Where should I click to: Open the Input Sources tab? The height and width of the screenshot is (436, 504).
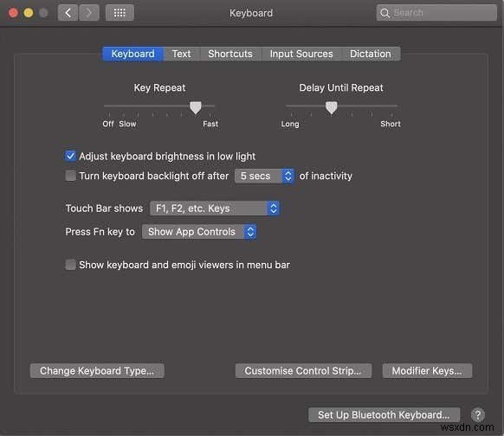click(x=301, y=54)
